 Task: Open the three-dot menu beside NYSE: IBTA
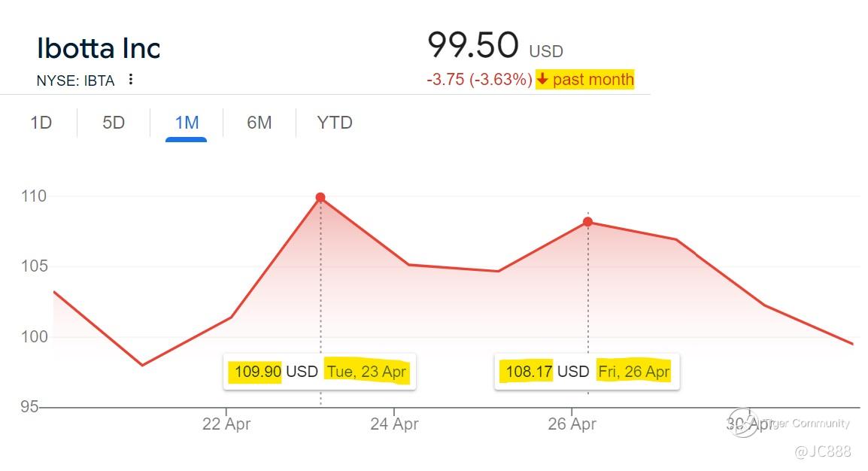[x=131, y=79]
